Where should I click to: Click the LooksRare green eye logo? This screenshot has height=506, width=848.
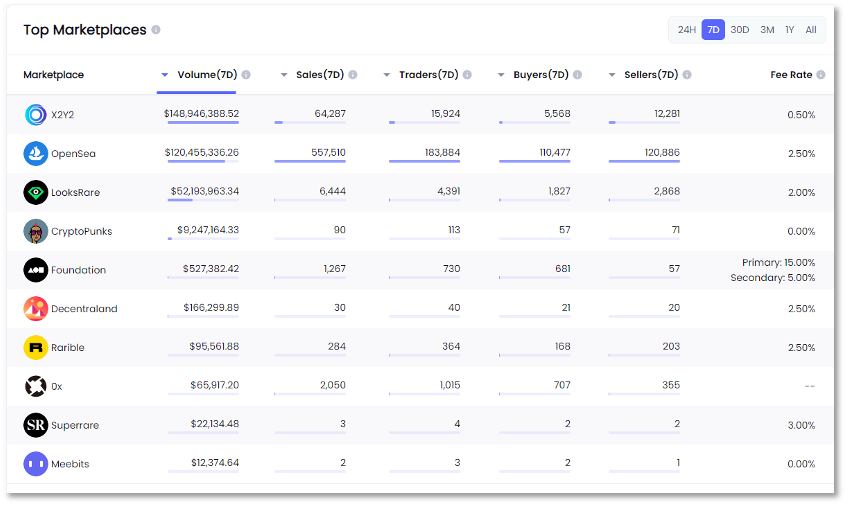pyautogui.click(x=36, y=192)
